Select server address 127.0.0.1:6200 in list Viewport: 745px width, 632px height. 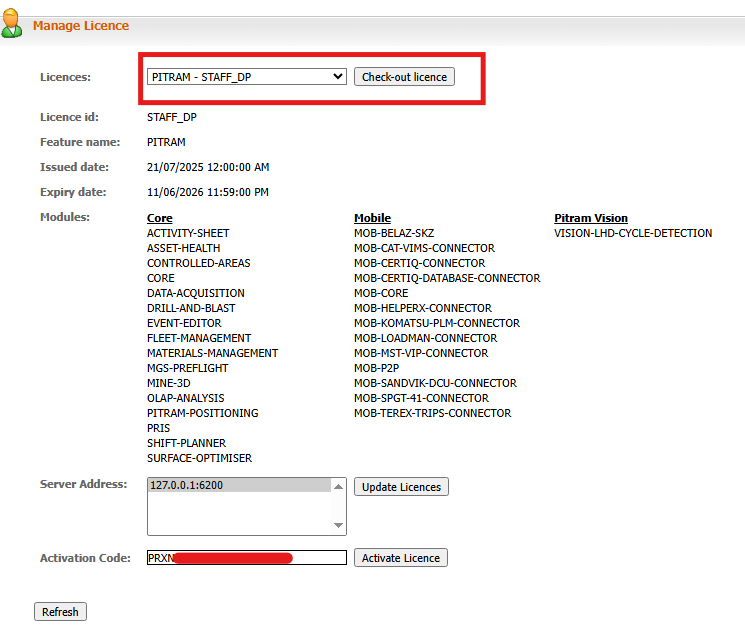(239, 486)
